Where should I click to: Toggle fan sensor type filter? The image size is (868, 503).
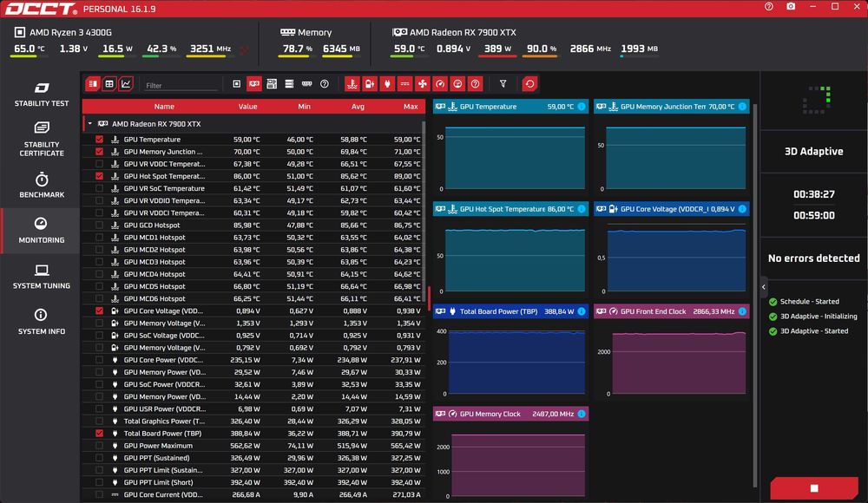tap(423, 84)
